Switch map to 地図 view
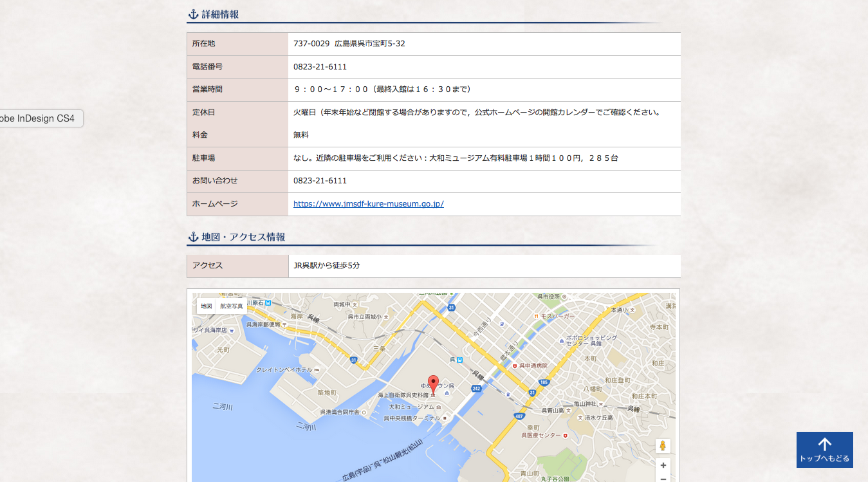 pyautogui.click(x=206, y=306)
